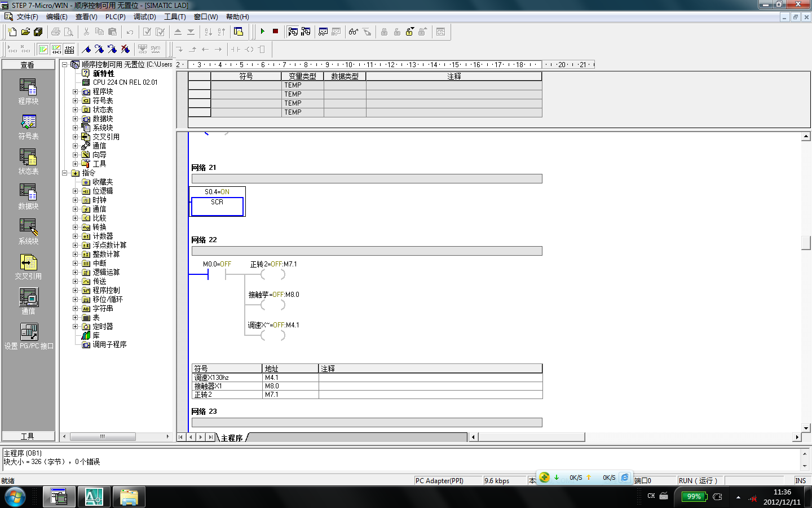Viewport: 812px width, 508px height.
Task: Open Windows Start menu
Action: (15, 497)
